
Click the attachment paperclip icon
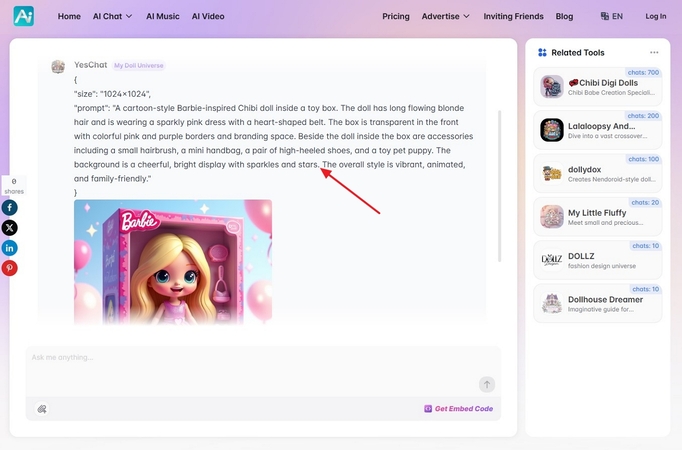[x=42, y=409]
